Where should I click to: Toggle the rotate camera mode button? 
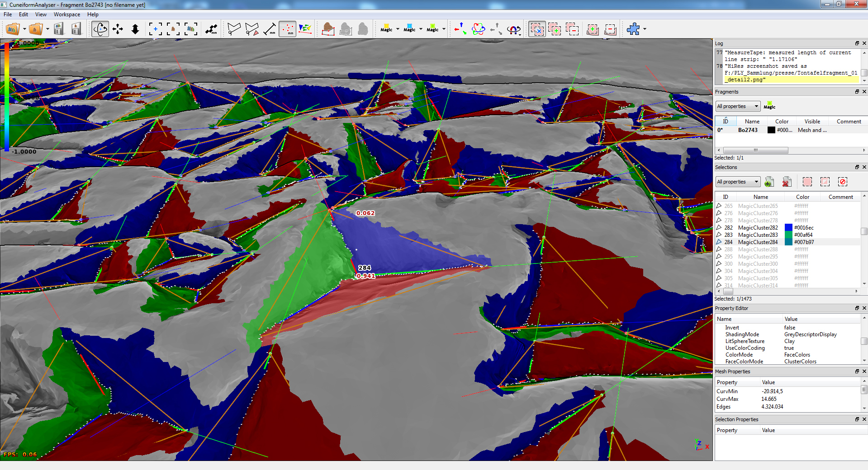[x=100, y=29]
